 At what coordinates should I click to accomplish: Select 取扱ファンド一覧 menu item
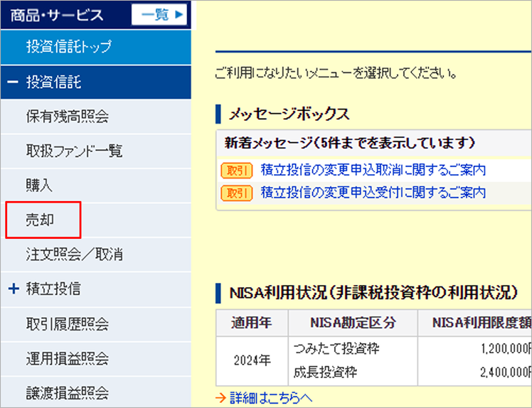click(x=74, y=151)
